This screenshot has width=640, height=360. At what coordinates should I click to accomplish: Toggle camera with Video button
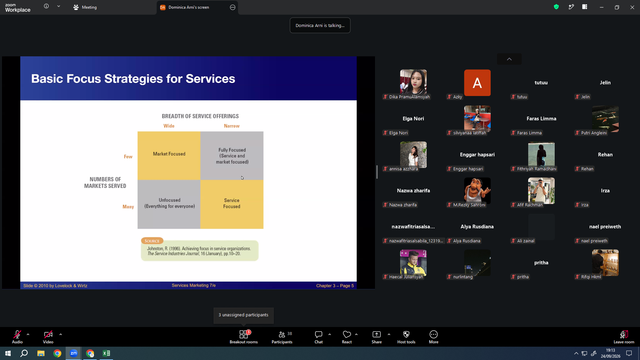coord(48,337)
